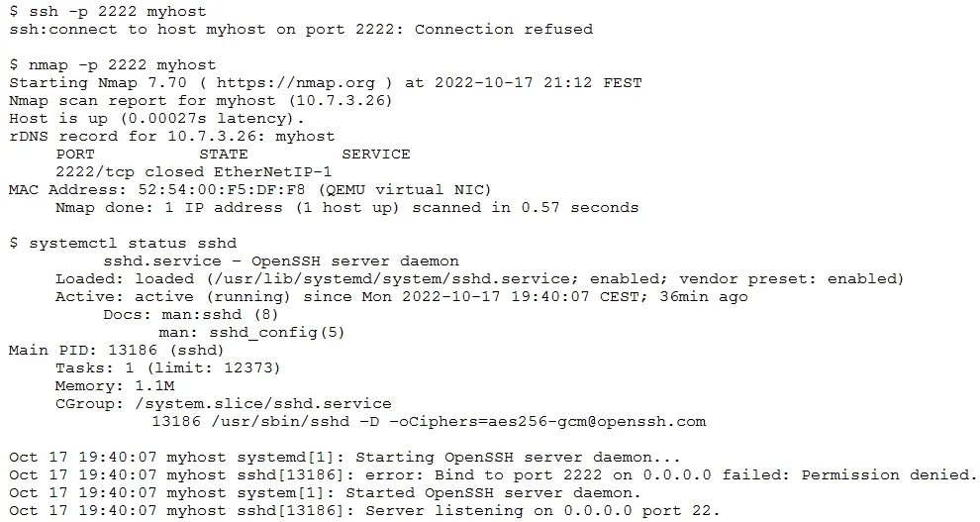Click the '2222/tcp closed' result line
The height and width of the screenshot is (522, 980).
(x=194, y=172)
